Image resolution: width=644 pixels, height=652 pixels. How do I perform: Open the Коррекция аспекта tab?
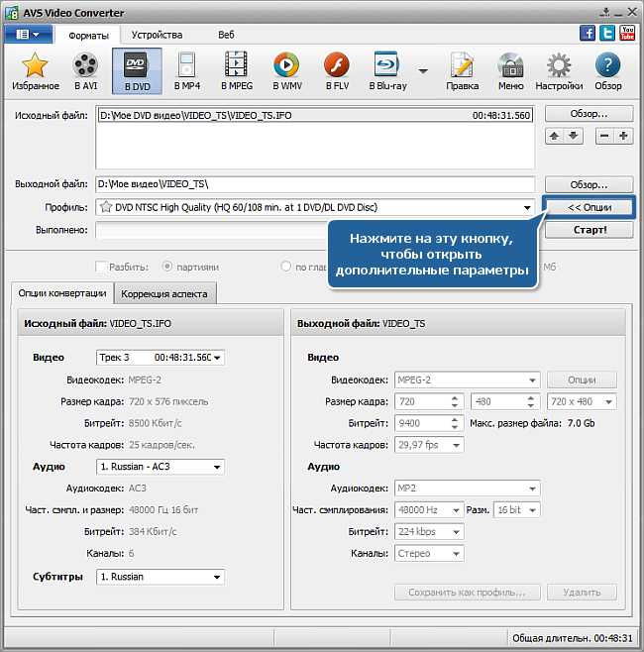coord(164,294)
